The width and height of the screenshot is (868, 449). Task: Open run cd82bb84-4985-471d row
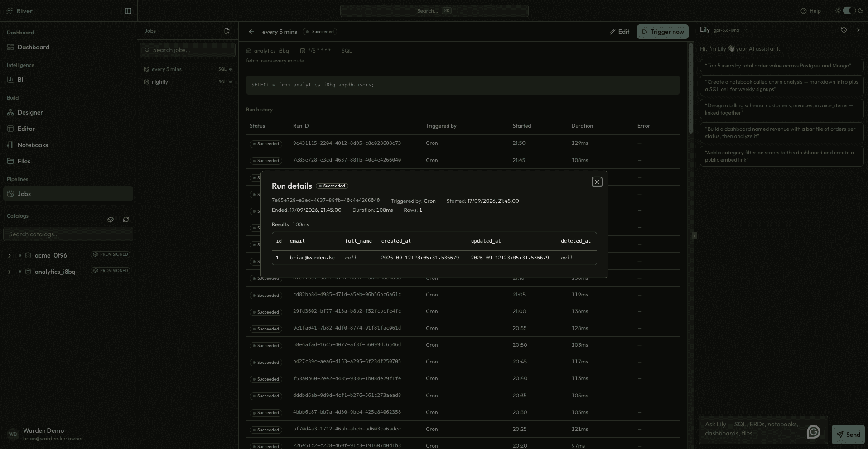[463, 295]
